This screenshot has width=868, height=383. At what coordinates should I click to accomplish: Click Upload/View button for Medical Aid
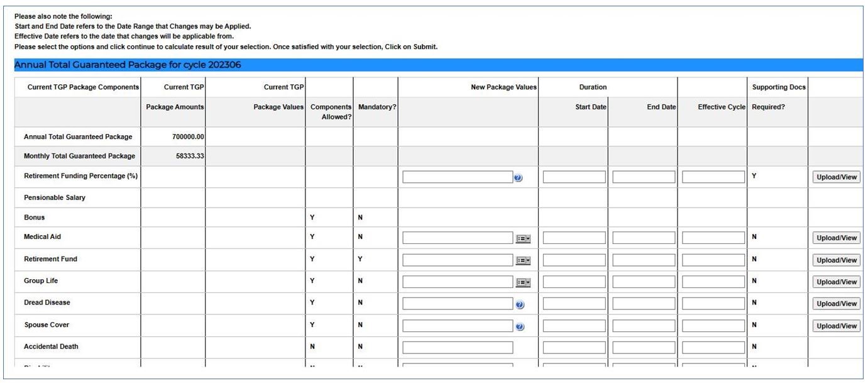pos(836,238)
